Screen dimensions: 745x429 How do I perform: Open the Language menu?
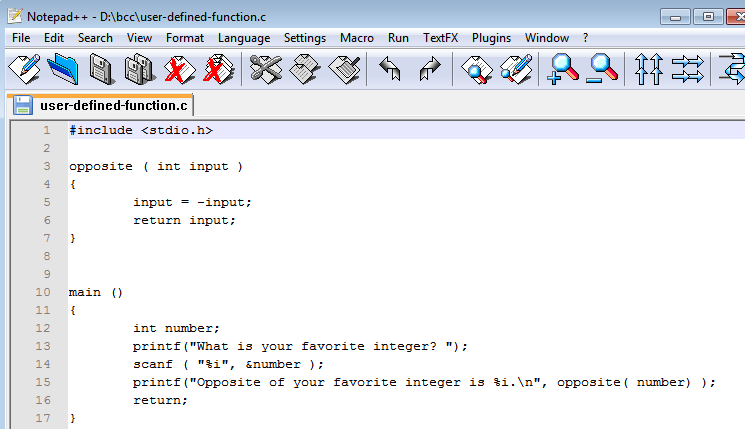[243, 37]
